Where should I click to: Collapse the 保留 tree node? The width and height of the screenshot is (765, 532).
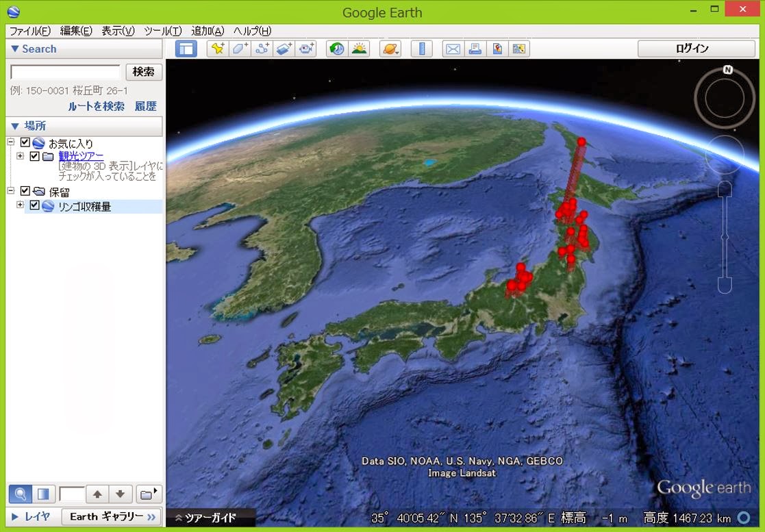tap(11, 190)
